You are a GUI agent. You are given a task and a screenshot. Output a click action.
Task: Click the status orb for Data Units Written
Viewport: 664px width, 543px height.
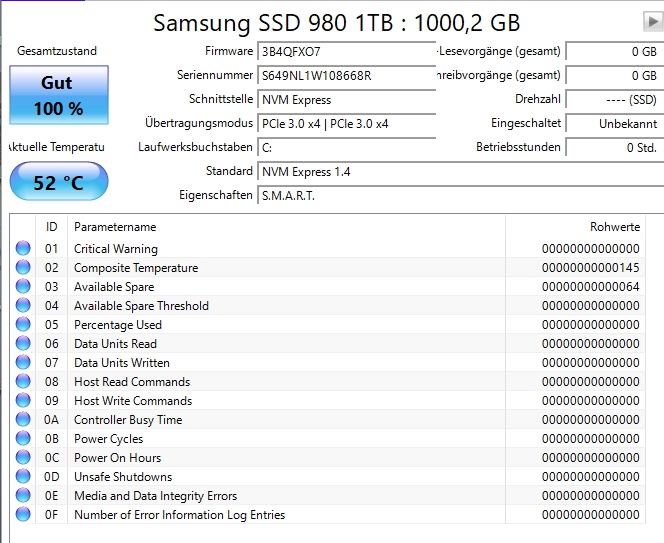[x=23, y=363]
